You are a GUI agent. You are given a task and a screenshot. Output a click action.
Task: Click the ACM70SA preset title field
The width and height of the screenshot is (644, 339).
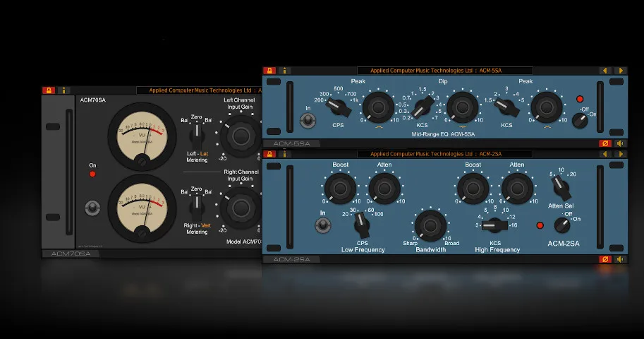pyautogui.click(x=199, y=90)
